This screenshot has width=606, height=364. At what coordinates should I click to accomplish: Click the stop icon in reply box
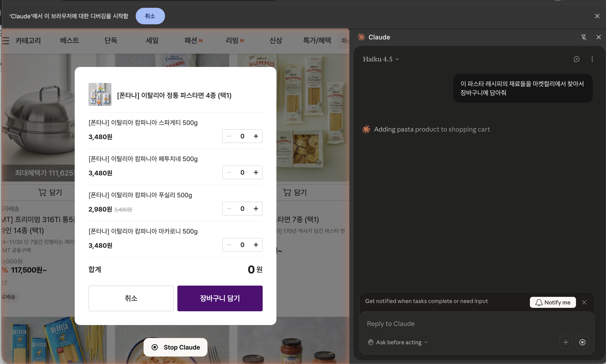pos(582,342)
